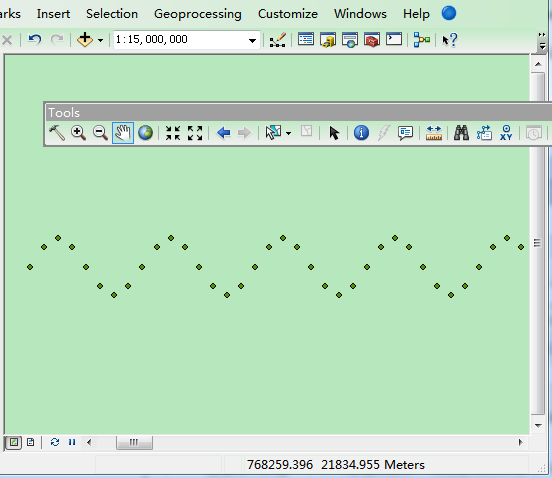Open the Windows menu
This screenshot has height=478, width=552.
[360, 14]
